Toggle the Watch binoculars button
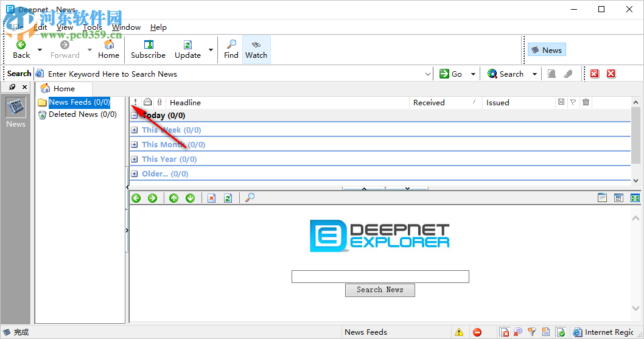Image resolution: width=644 pixels, height=339 pixels. pos(256,49)
